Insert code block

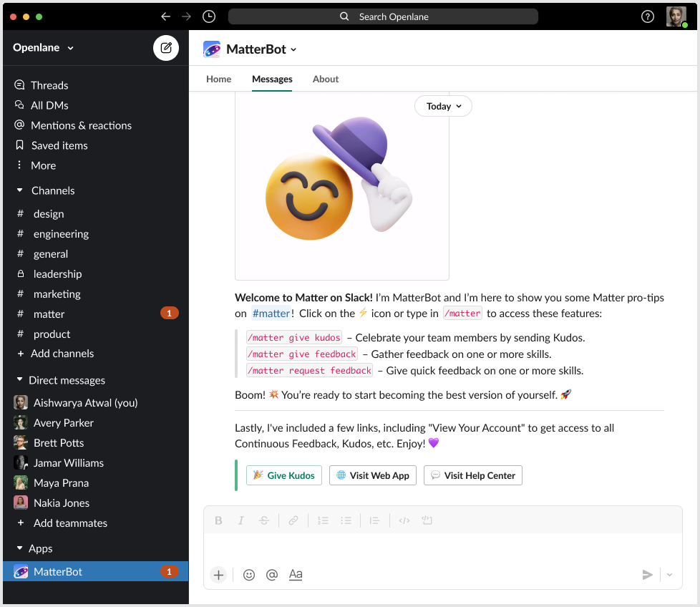pos(427,520)
